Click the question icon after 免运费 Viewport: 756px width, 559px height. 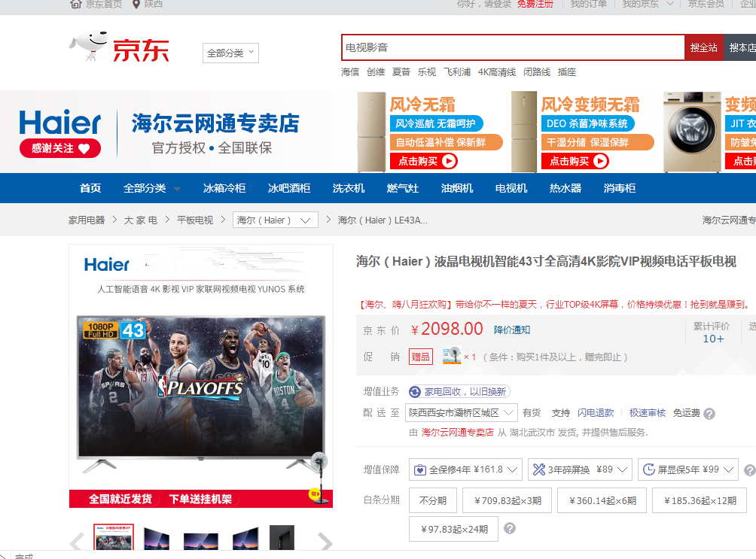(709, 414)
